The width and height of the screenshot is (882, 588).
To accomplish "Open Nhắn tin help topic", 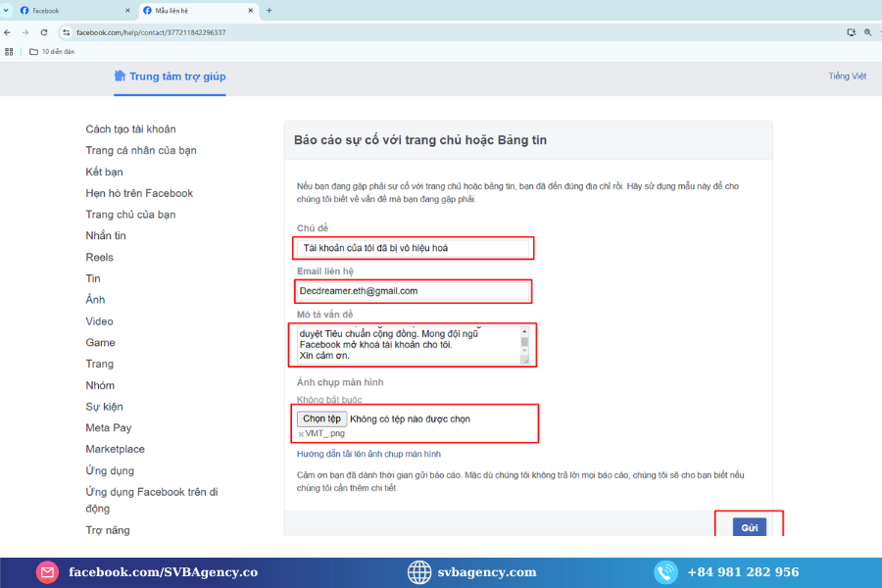I will pyautogui.click(x=106, y=236).
